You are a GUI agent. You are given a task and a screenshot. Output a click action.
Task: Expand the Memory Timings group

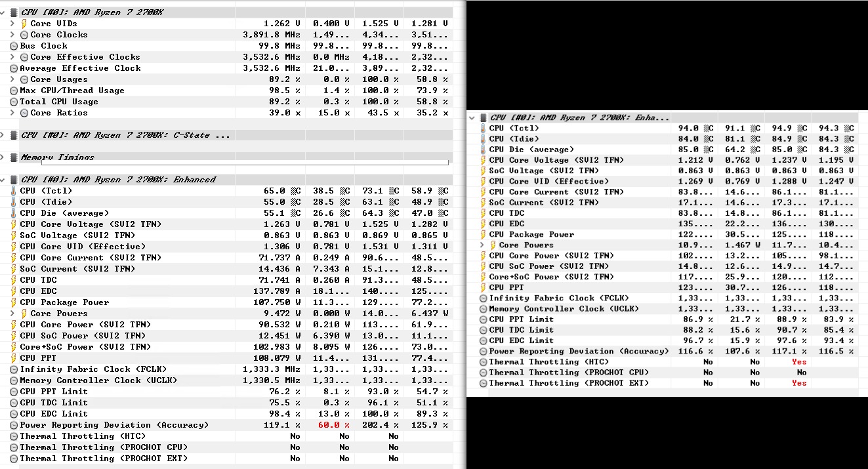[x=3, y=157]
